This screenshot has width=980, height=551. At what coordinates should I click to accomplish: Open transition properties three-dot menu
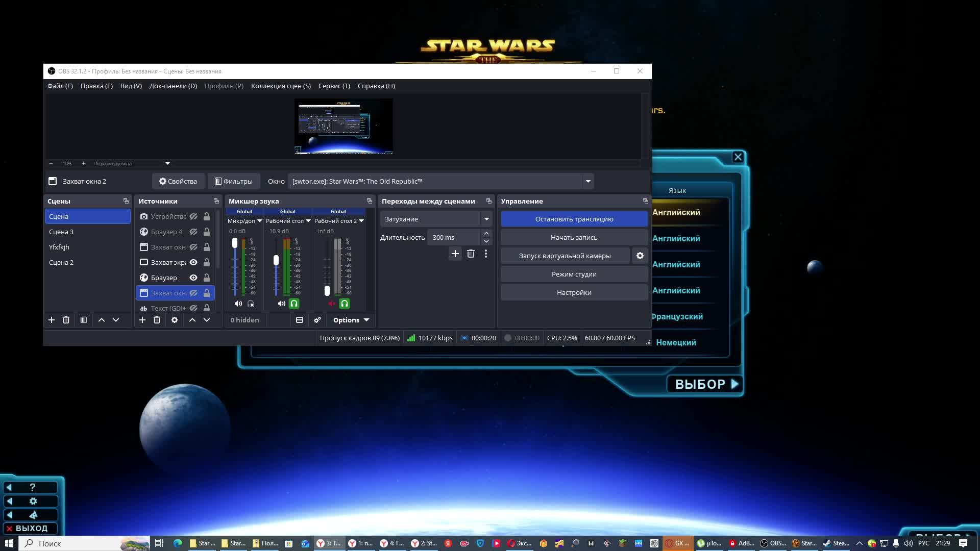coord(486,254)
